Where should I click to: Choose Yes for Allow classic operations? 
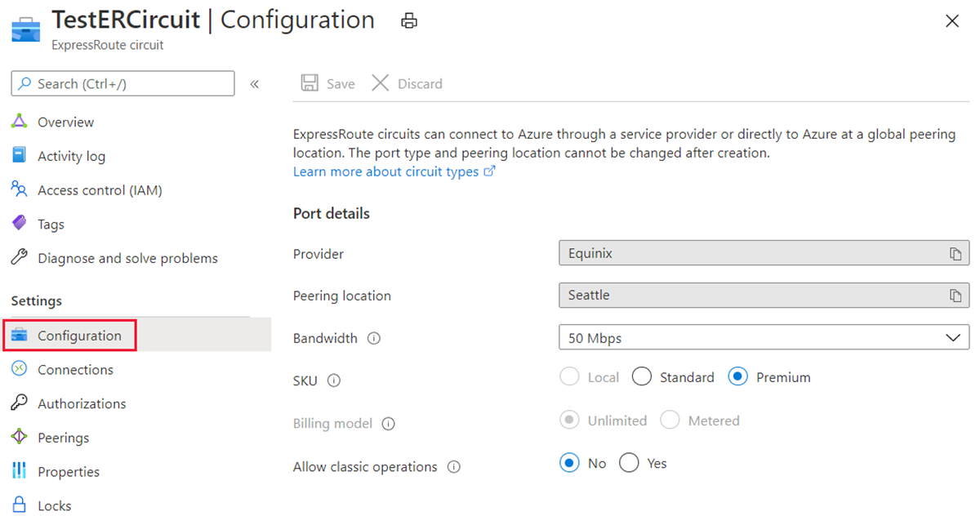click(629, 464)
